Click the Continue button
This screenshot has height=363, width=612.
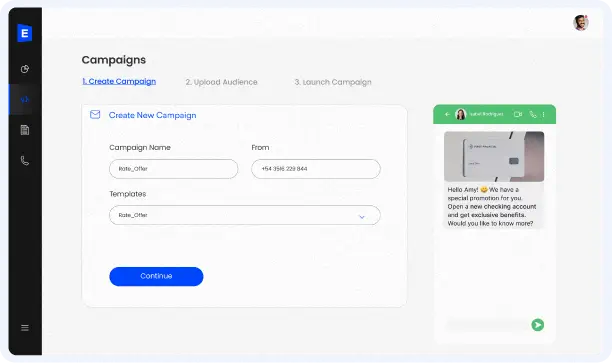[x=156, y=276]
